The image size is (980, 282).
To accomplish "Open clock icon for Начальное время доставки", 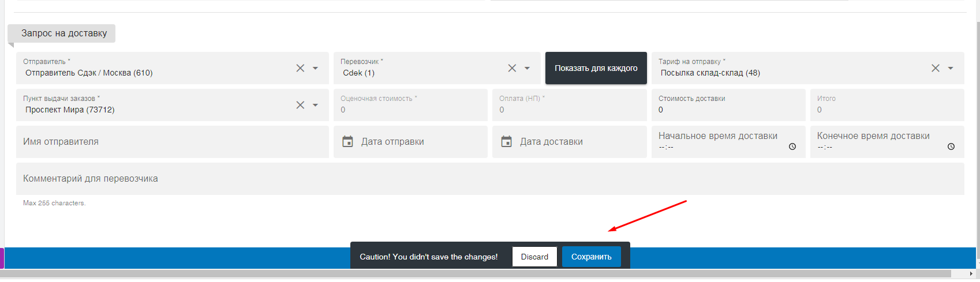I will click(x=792, y=146).
